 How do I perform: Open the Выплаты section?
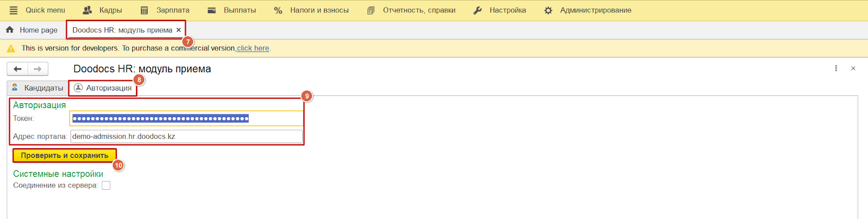click(232, 10)
